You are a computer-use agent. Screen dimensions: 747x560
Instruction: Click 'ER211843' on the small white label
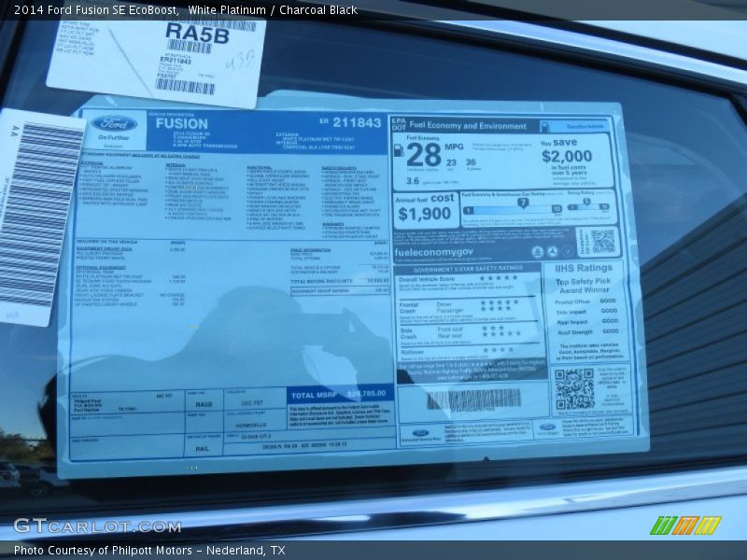click(x=176, y=61)
